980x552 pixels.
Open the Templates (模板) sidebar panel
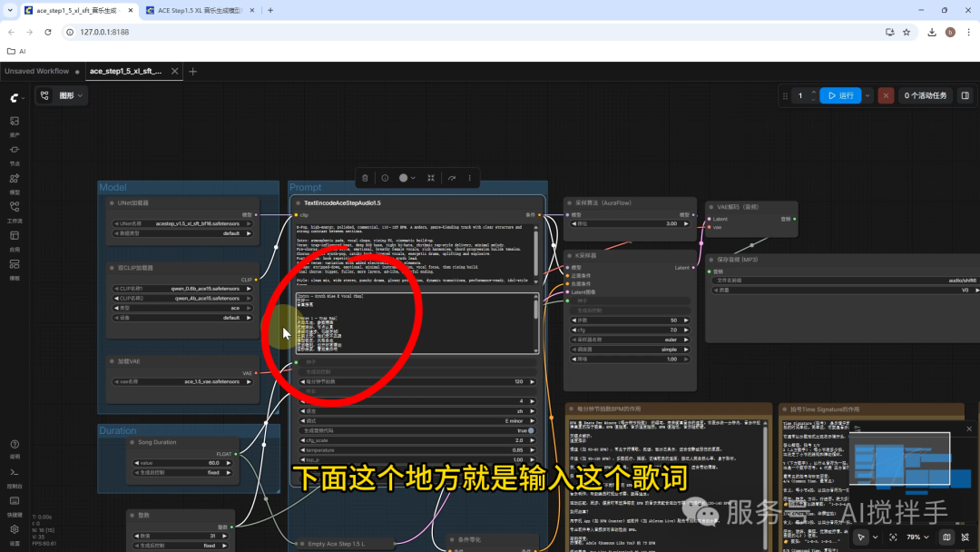pyautogui.click(x=15, y=269)
